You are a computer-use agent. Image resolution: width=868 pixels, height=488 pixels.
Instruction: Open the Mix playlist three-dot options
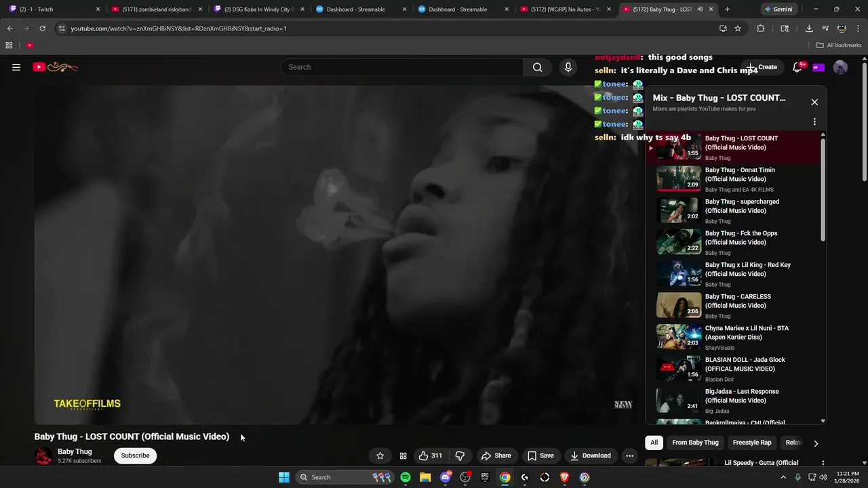(x=814, y=122)
